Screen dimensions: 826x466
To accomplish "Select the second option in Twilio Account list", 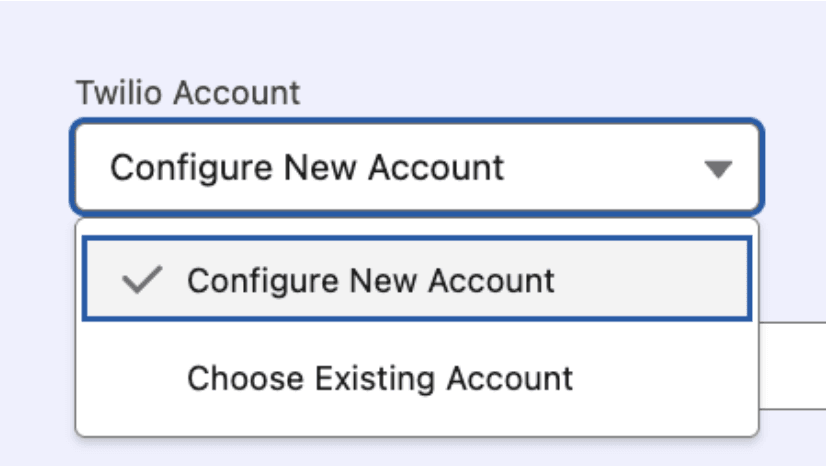I will click(x=380, y=379).
